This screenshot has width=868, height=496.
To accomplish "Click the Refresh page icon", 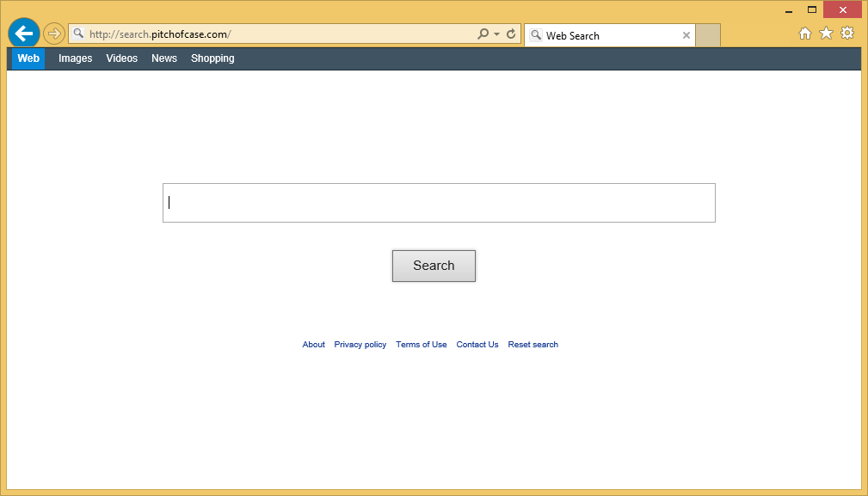I will point(511,34).
